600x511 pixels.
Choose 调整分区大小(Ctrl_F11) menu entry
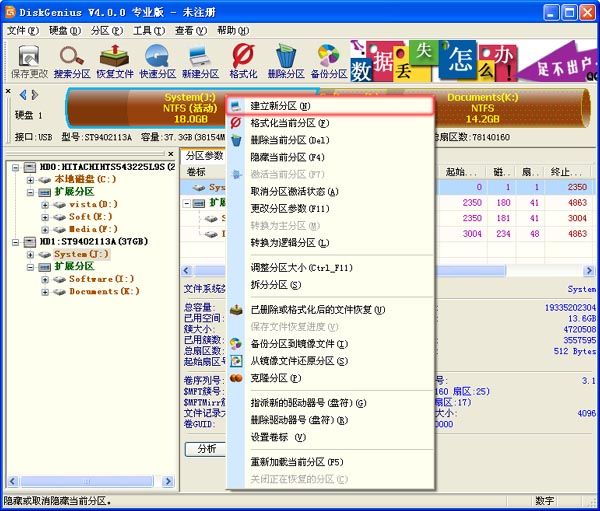tap(330, 268)
